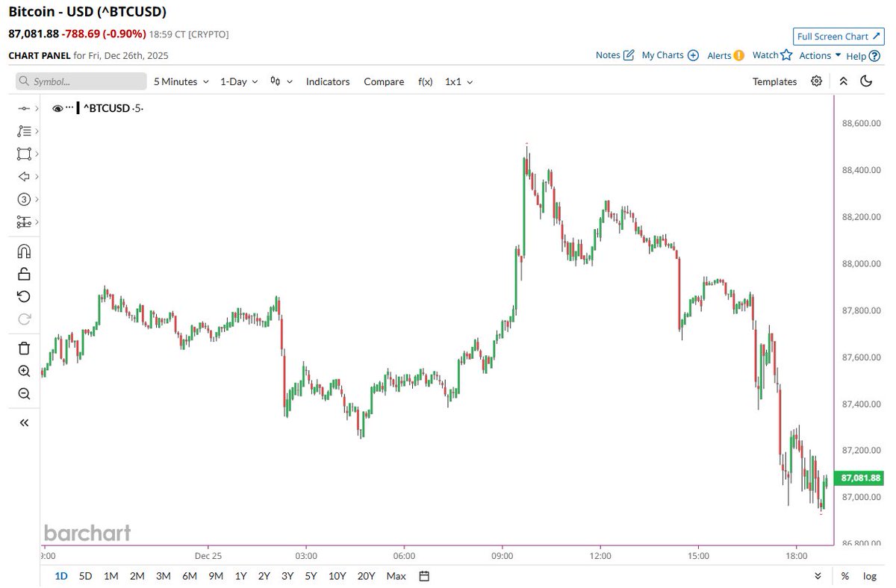
Task: Click the ^BTCUSD legend label
Action: (x=107, y=109)
